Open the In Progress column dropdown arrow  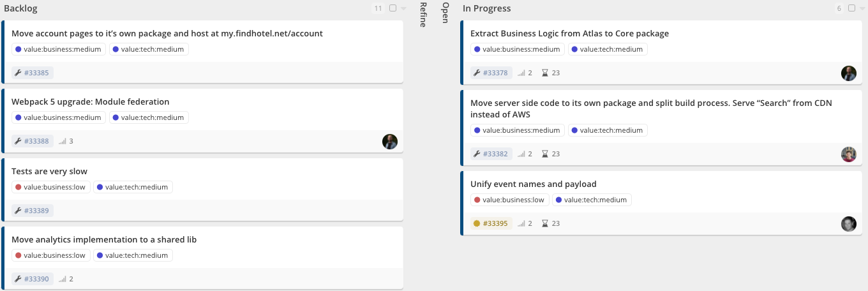(x=862, y=9)
